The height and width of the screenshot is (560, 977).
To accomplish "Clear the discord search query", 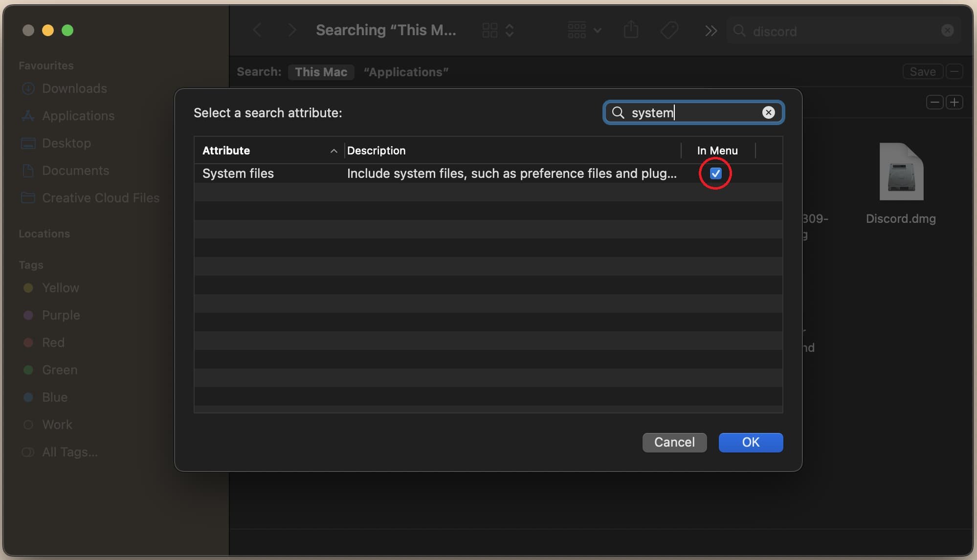I will point(947,31).
